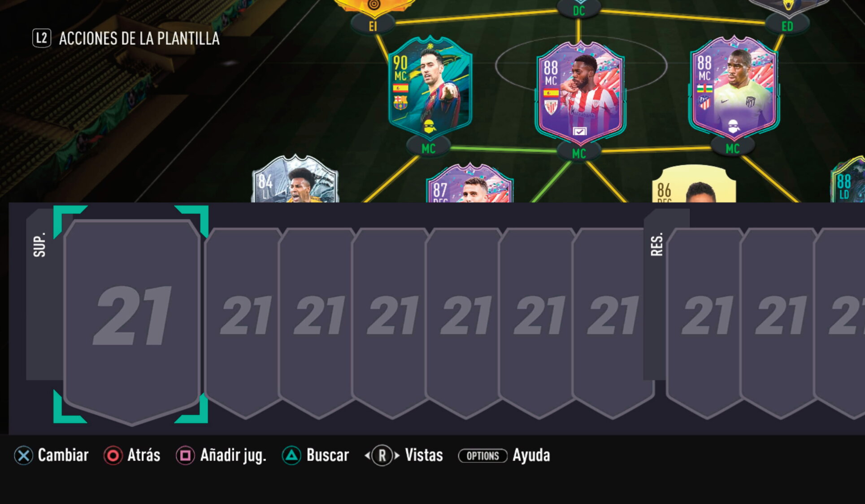Click the Buscar search label
This screenshot has width=865, height=504.
[x=328, y=456]
